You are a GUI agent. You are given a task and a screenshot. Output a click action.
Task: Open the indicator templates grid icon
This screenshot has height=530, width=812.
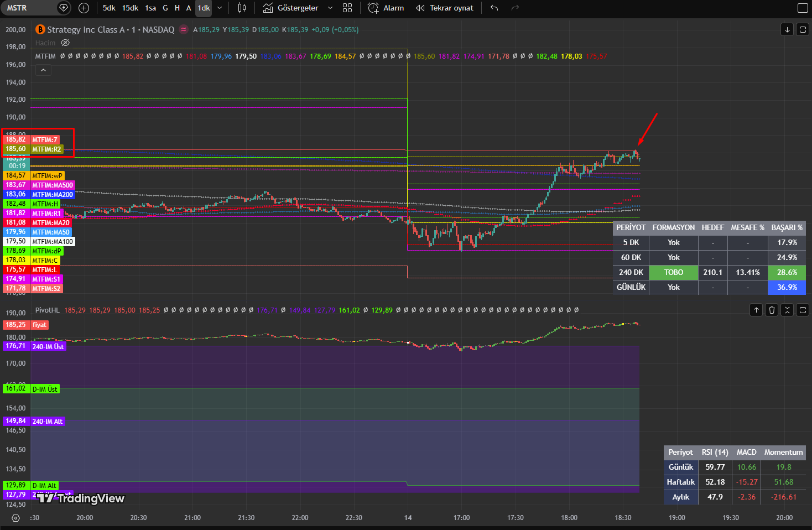347,8
